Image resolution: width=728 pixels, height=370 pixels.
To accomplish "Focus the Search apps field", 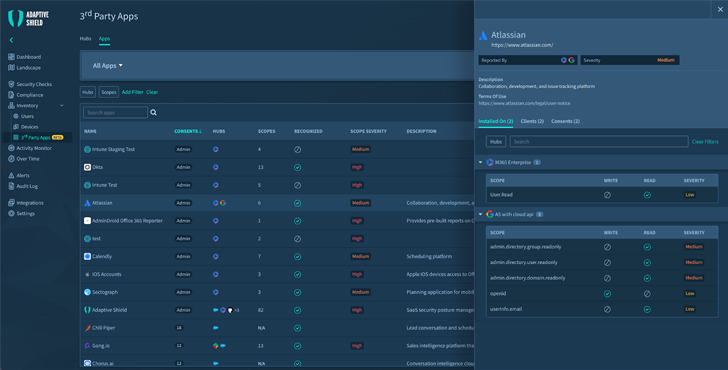I will point(115,112).
